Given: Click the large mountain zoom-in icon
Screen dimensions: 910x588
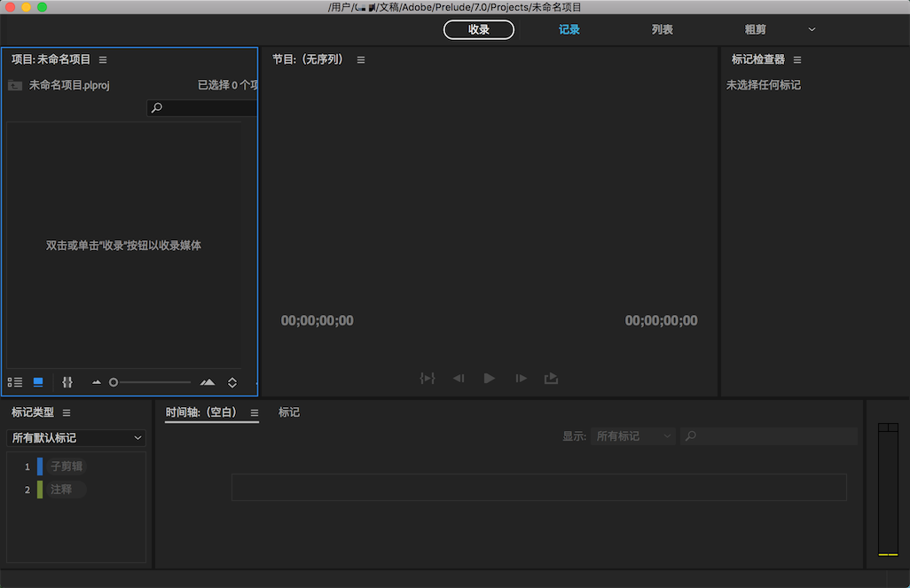Looking at the screenshot, I should [x=208, y=382].
